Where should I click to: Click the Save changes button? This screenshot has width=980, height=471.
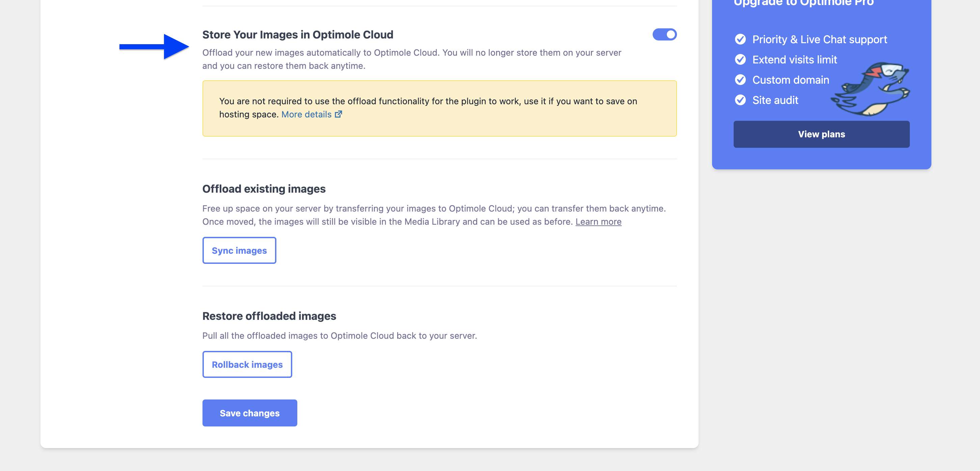click(x=250, y=413)
